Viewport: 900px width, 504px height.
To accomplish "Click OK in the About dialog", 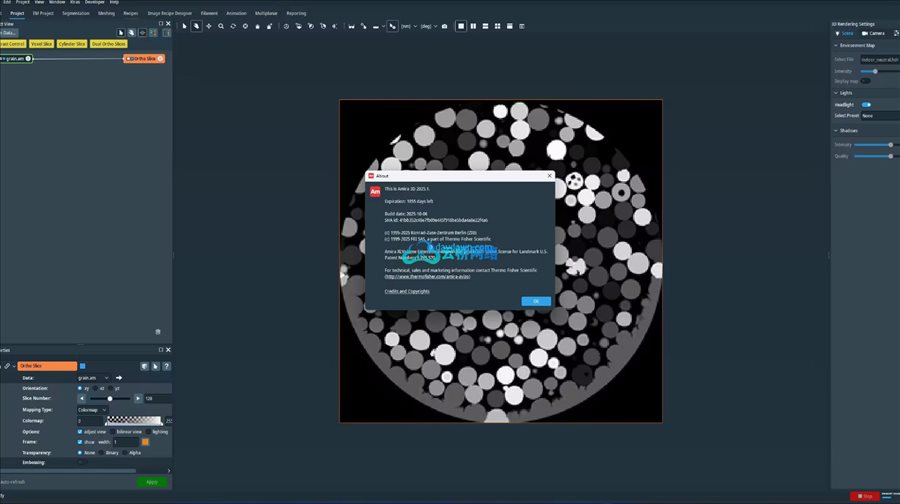I will (535, 301).
